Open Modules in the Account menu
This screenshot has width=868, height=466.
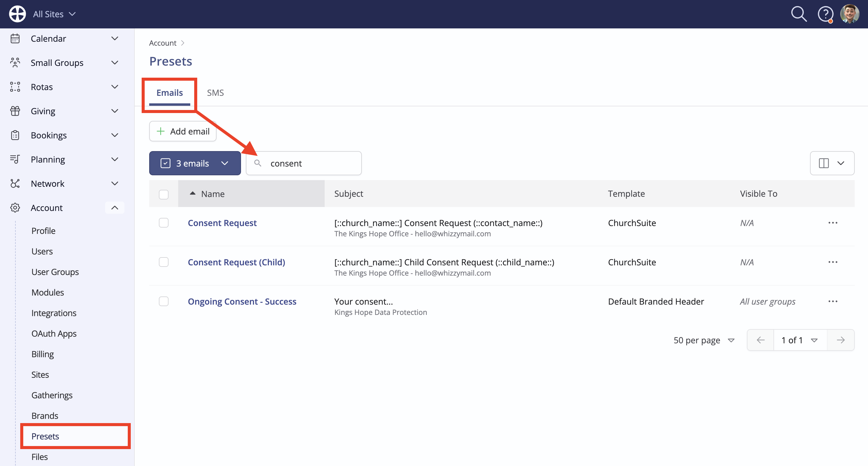point(47,292)
